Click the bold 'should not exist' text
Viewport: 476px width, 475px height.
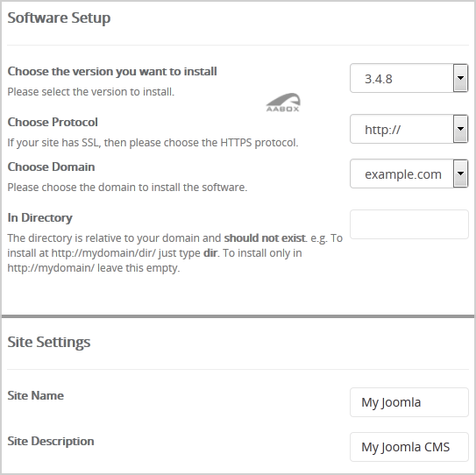pyautogui.click(x=265, y=238)
